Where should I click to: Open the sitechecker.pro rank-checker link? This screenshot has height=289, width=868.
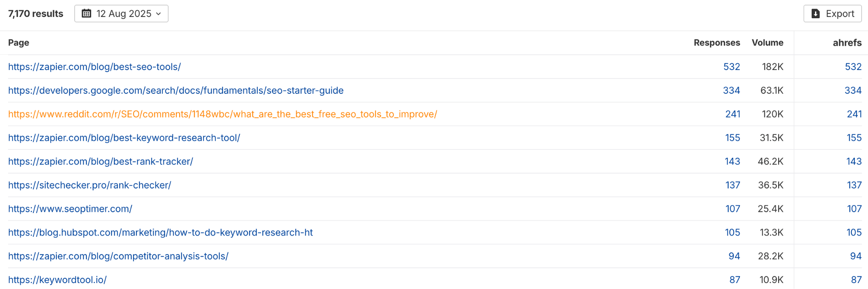pyautogui.click(x=89, y=185)
